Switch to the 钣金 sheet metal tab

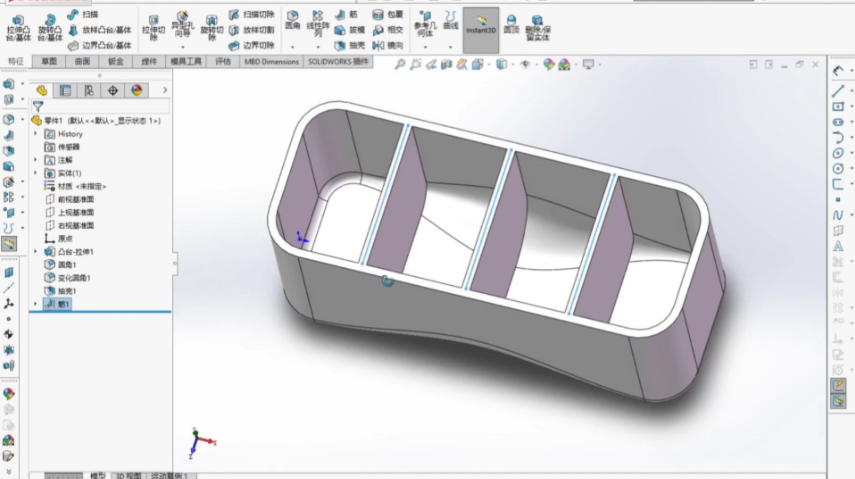point(116,62)
